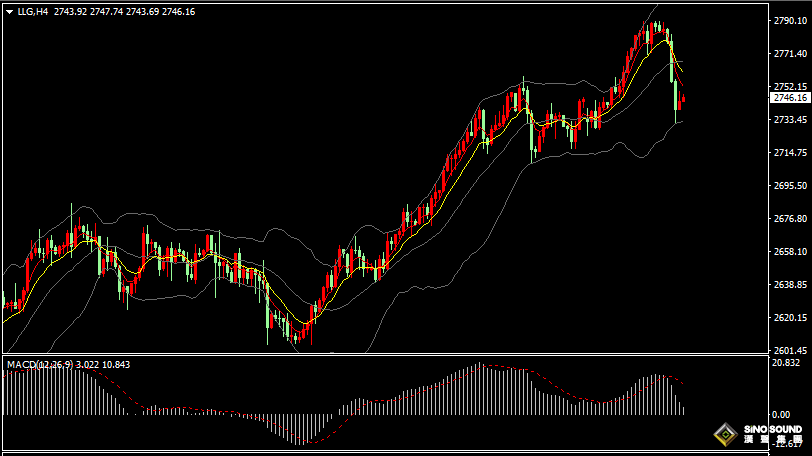Click the current price label 2746.16

click(790, 98)
